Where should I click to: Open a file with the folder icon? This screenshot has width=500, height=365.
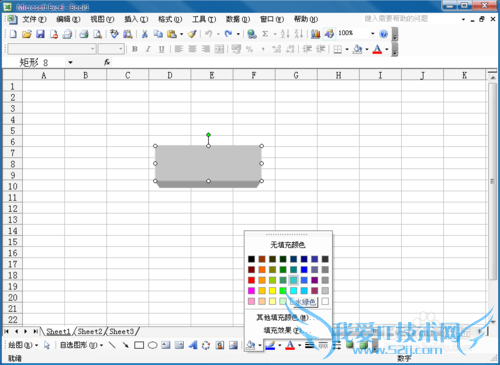tap(27, 34)
